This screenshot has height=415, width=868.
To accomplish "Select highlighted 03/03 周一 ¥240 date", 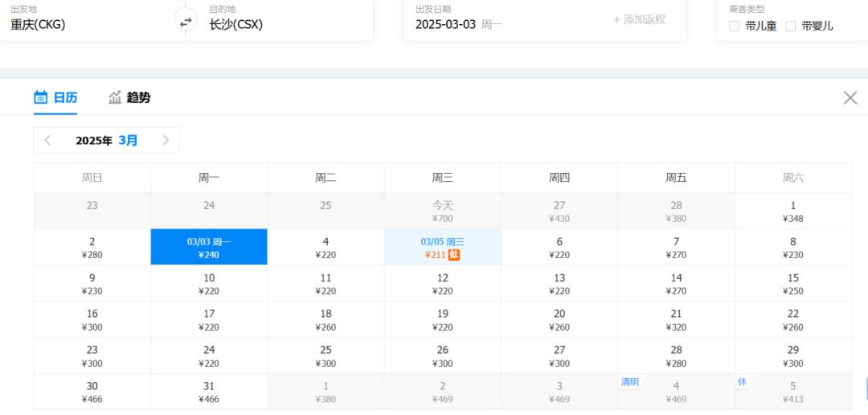I will click(209, 247).
